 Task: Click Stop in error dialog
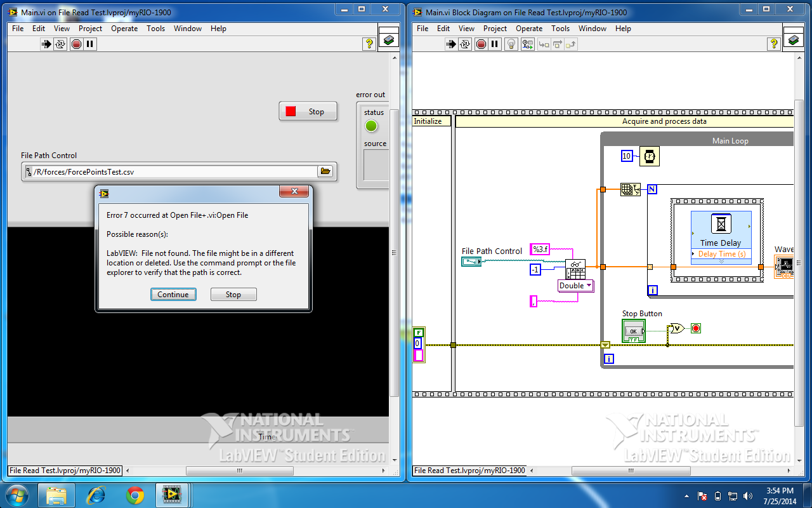(x=233, y=294)
